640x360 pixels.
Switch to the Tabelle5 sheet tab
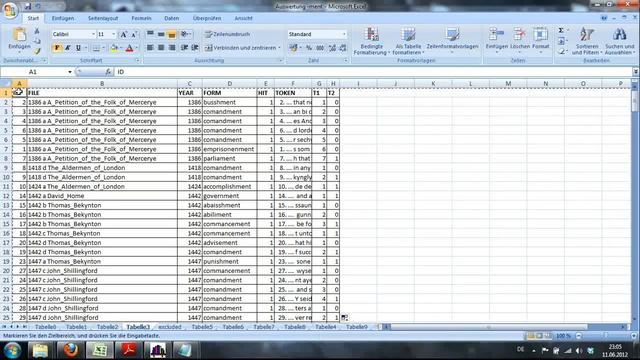pyautogui.click(x=202, y=327)
